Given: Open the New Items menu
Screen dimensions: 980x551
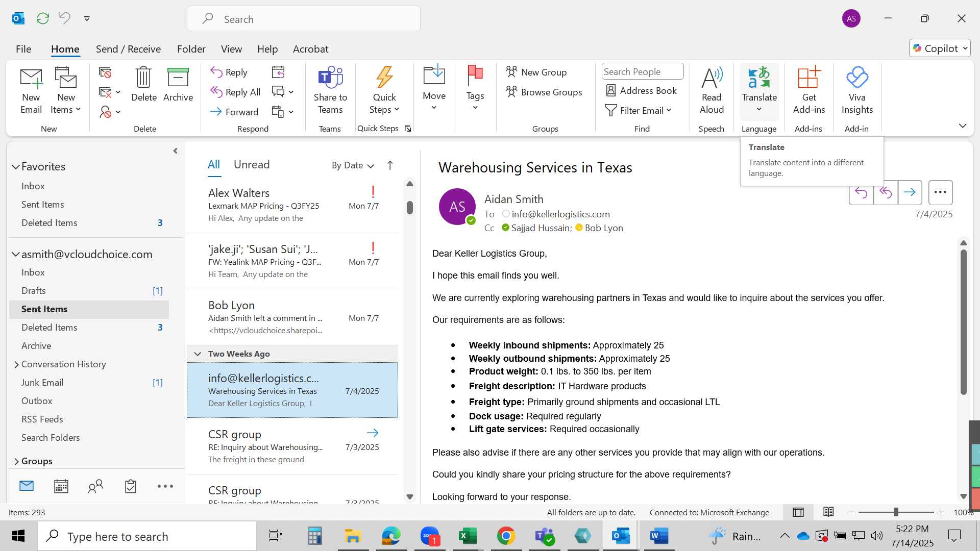Looking at the screenshot, I should click(x=66, y=91).
